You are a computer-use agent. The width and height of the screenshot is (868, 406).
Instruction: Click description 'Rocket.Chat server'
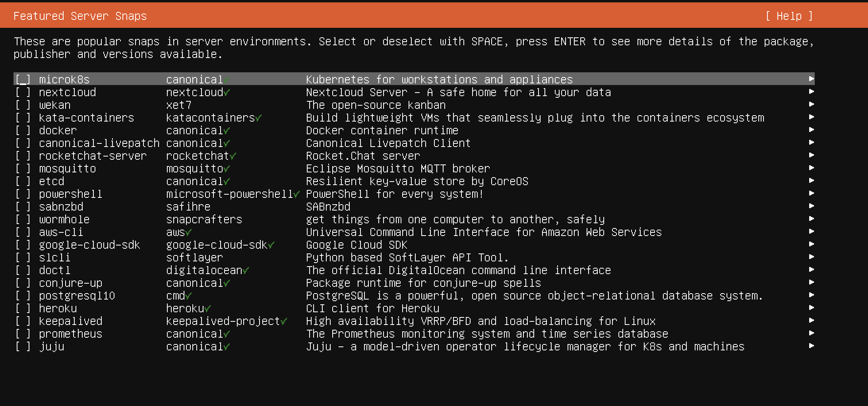tap(363, 156)
